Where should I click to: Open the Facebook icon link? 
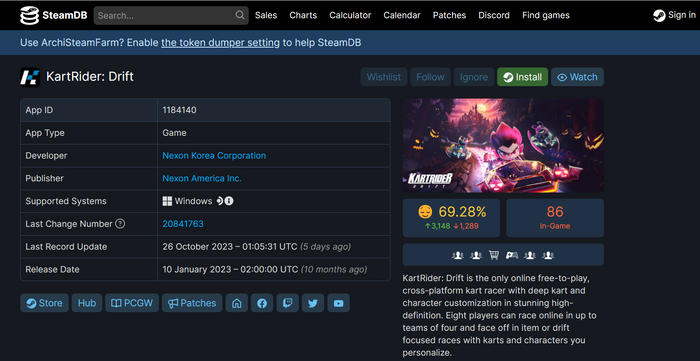point(262,303)
